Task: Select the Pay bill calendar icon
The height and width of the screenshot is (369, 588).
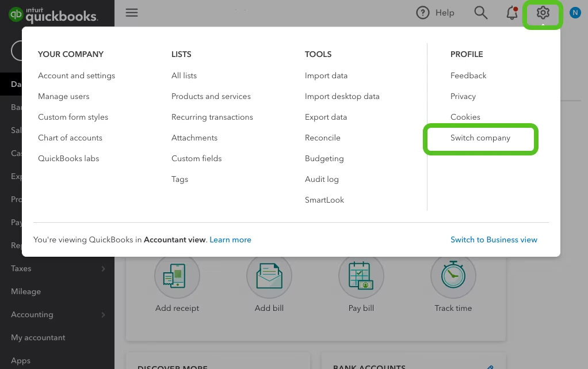Action: click(x=361, y=276)
